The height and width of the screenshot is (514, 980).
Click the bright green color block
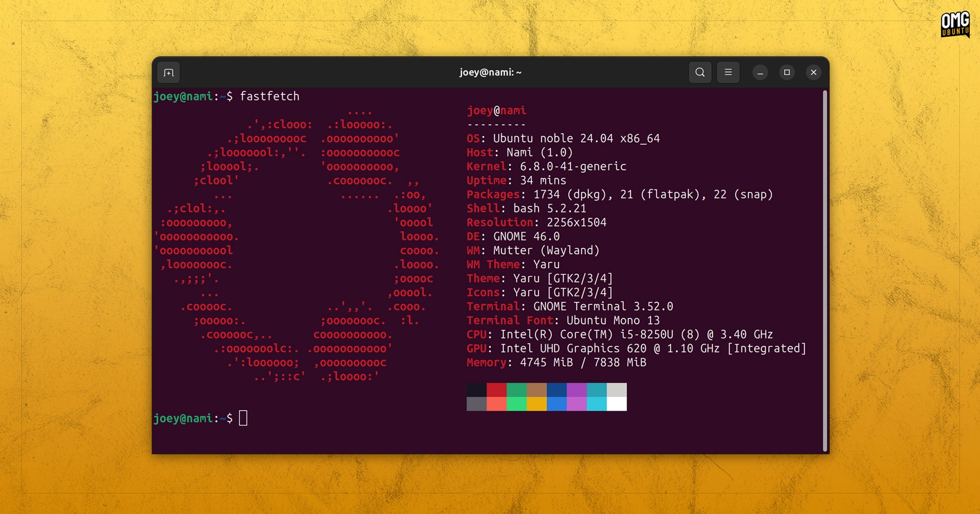tap(517, 404)
